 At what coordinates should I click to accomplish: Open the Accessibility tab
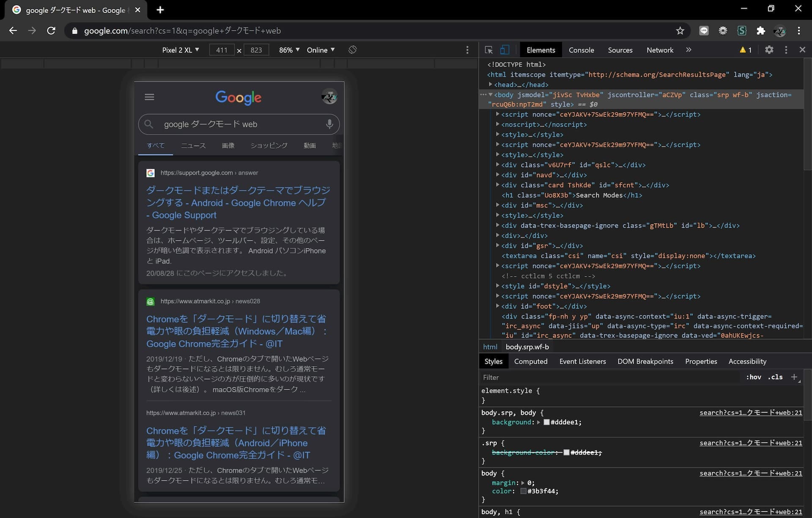[747, 361]
